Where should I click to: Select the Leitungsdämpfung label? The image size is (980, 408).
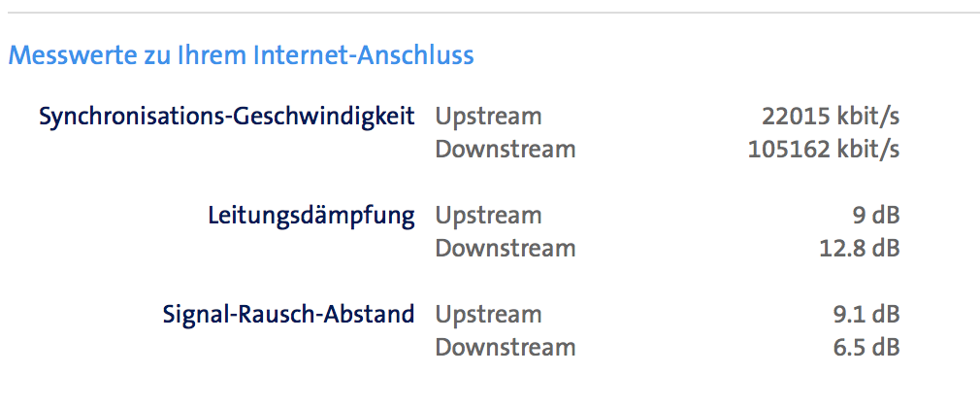(x=310, y=216)
